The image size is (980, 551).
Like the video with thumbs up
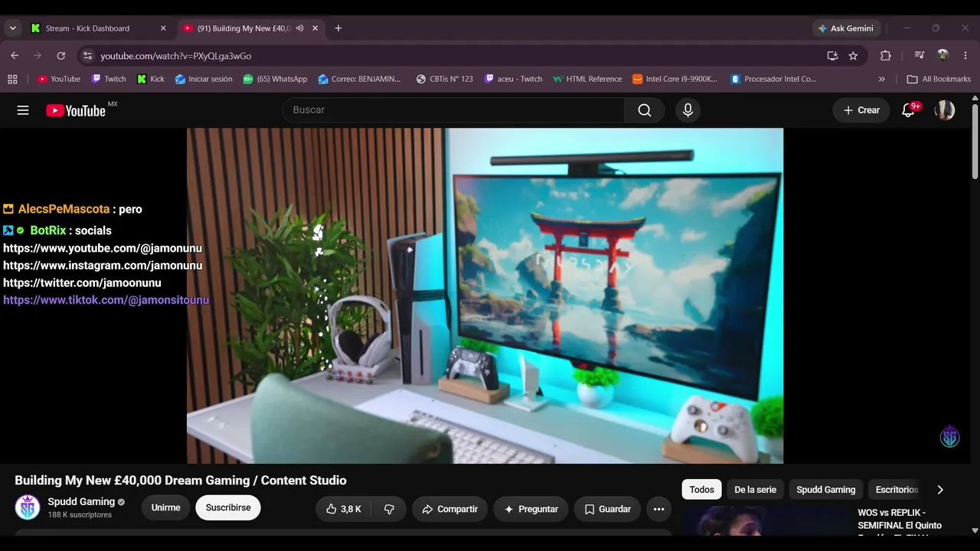343,509
